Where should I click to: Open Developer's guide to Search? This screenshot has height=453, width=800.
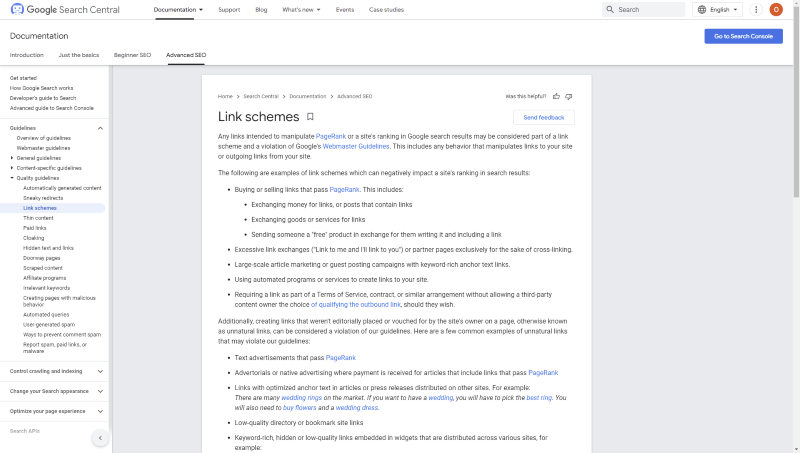click(x=43, y=98)
